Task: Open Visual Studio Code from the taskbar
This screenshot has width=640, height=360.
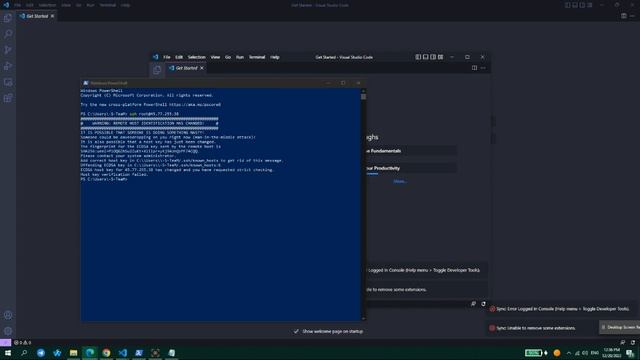Action: 122,353
